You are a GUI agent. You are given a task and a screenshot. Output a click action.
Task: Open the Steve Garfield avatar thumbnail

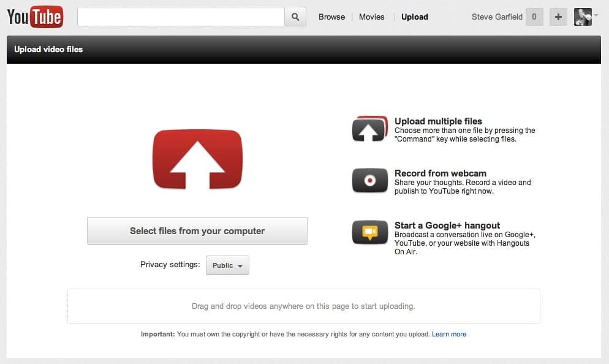click(583, 17)
